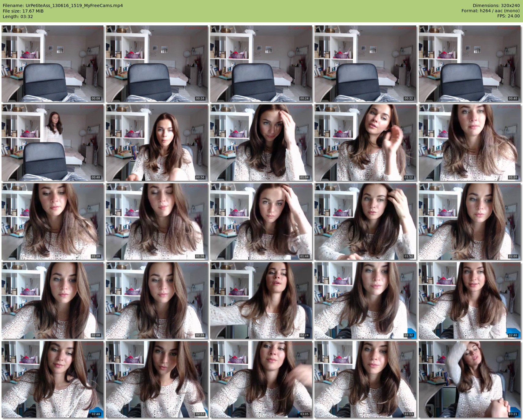Viewport: 523px width, 420px height.
Task: Click the Filename text in header
Action: [63, 6]
